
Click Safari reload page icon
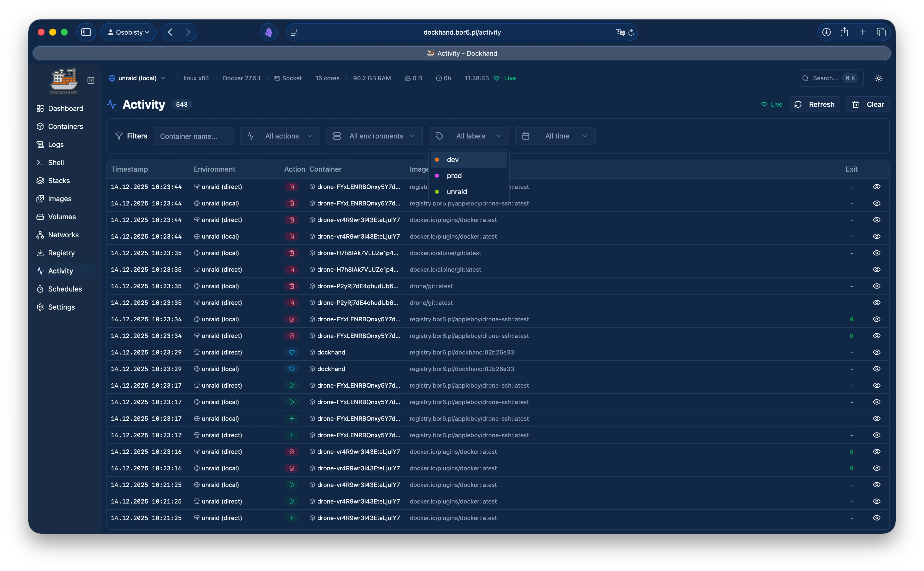[631, 32]
